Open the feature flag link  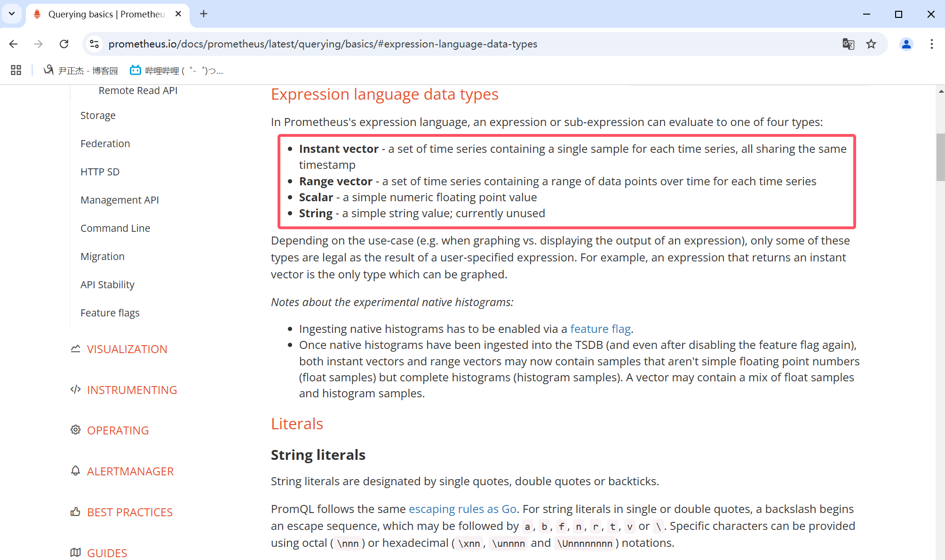(600, 329)
